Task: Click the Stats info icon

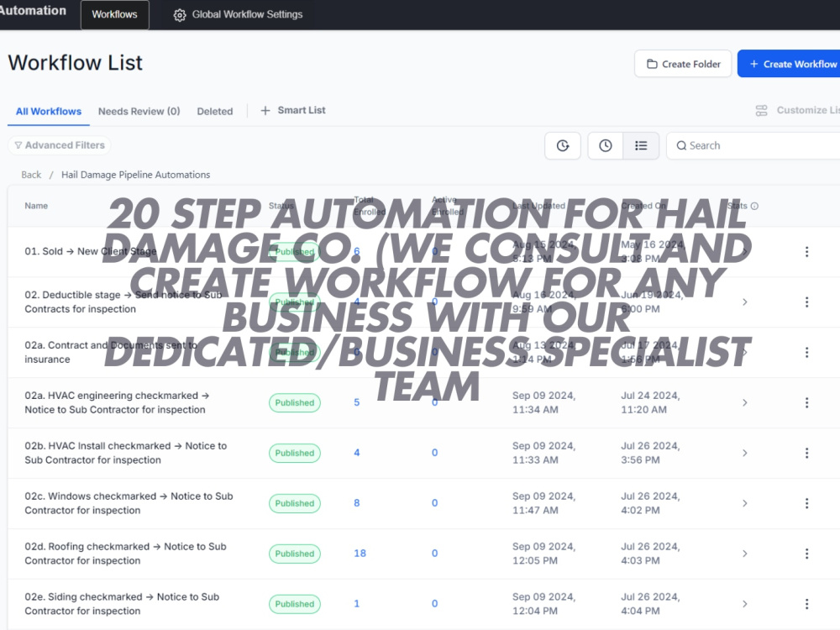Action: (754, 206)
